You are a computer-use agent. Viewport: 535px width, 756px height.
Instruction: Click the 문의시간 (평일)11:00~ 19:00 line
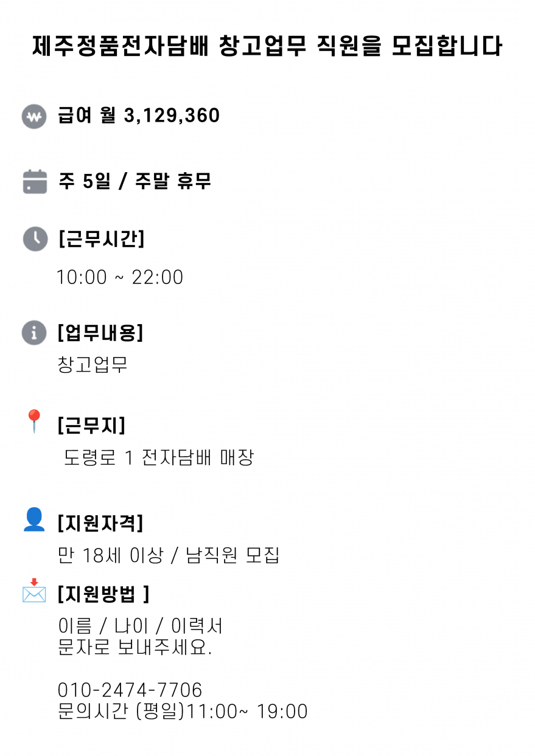point(183,711)
